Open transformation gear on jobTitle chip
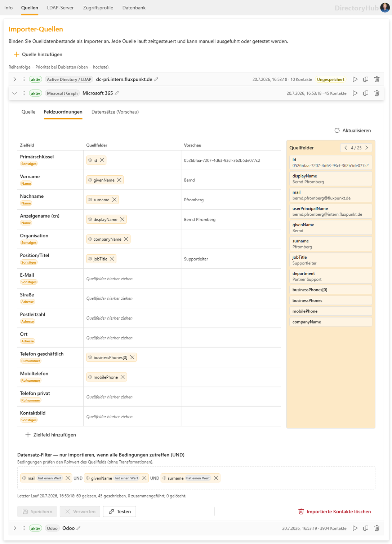The width and height of the screenshot is (392, 544). (x=90, y=259)
